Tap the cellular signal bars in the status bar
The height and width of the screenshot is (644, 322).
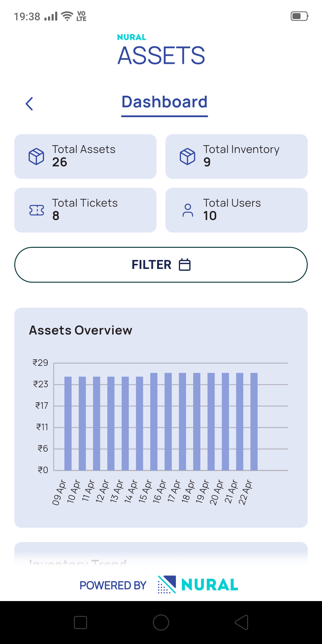(51, 16)
